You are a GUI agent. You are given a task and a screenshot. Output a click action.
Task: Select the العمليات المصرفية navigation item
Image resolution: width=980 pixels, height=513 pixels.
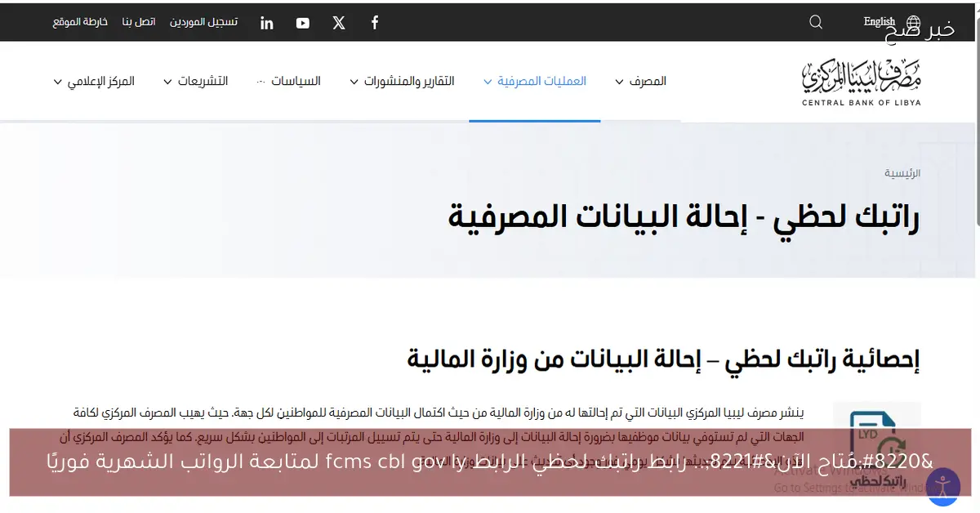pos(535,81)
